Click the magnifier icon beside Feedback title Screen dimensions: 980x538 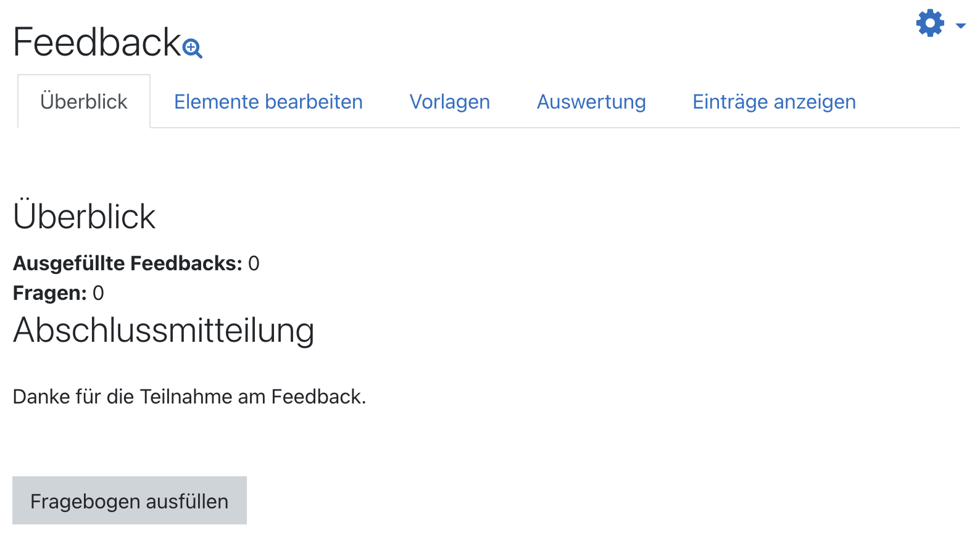click(x=193, y=48)
